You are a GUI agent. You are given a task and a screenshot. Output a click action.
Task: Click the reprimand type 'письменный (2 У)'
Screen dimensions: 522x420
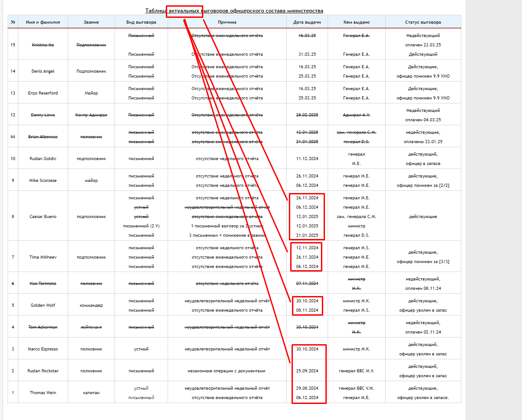(141, 226)
